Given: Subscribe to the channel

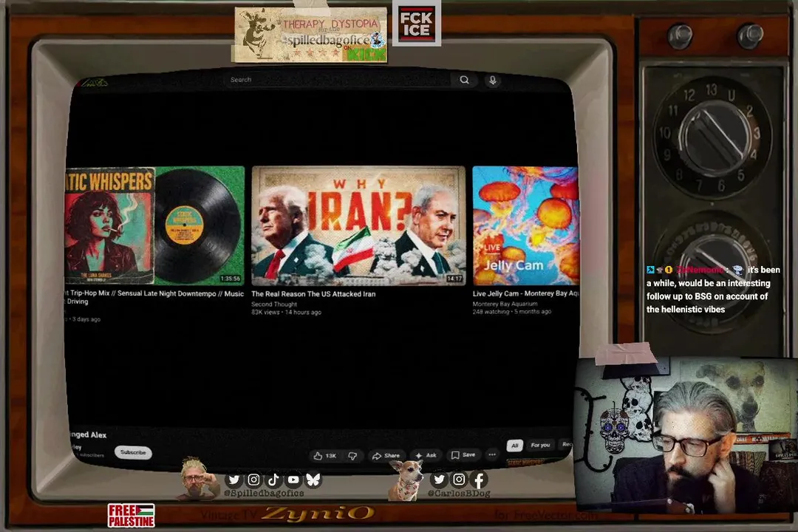Looking at the screenshot, I should point(133,452).
